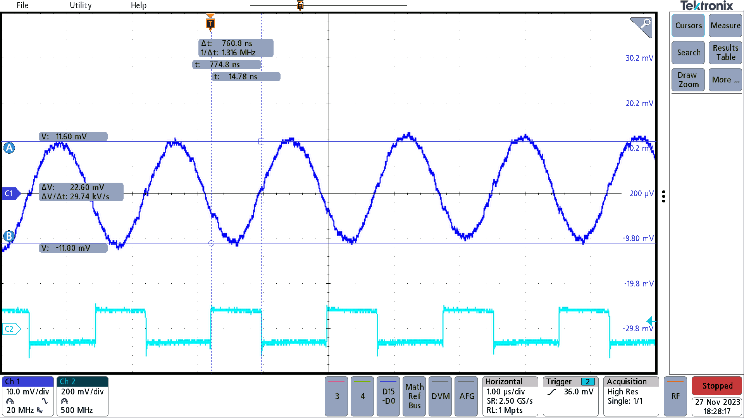The image size is (744, 418).
Task: Click the zoom magnifier icon in graticule corner
Action: 644,24
